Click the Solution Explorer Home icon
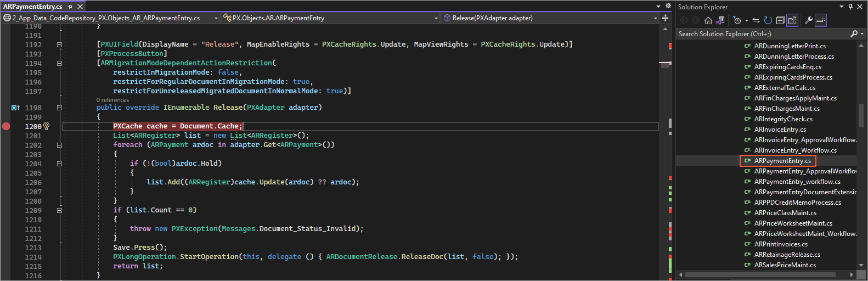Screen dimensions: 868x281 coord(708,20)
